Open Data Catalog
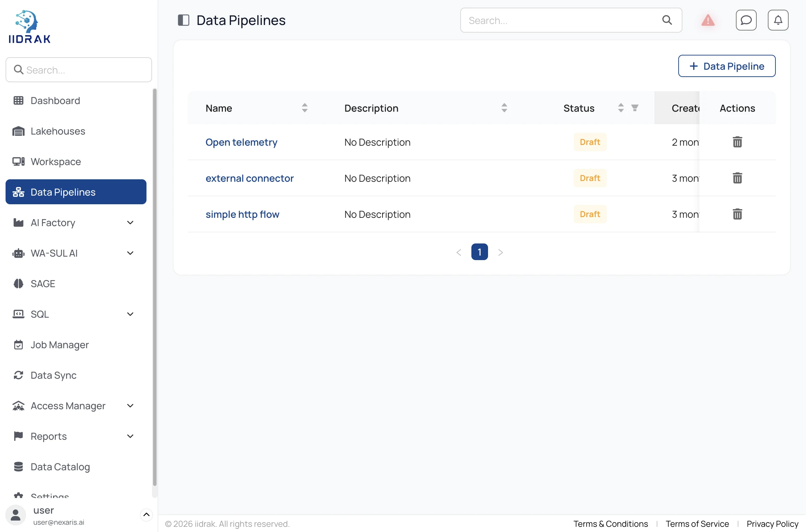Viewport: 806px width, 532px height. [x=76, y=467]
